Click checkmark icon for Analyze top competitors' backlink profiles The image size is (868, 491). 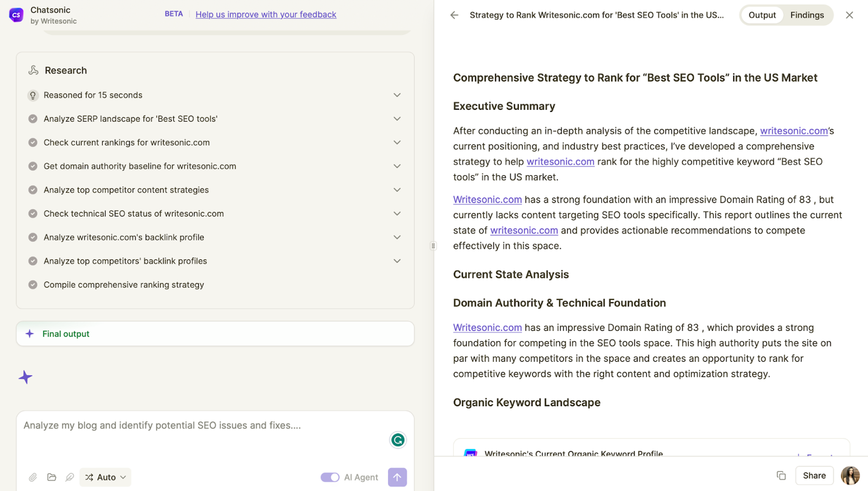33,261
